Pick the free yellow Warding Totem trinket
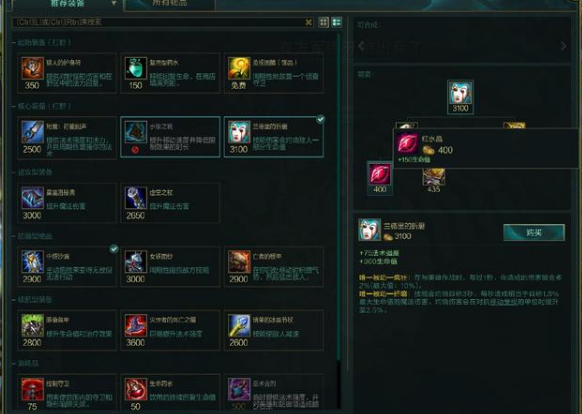This screenshot has height=414, width=582. click(274, 73)
